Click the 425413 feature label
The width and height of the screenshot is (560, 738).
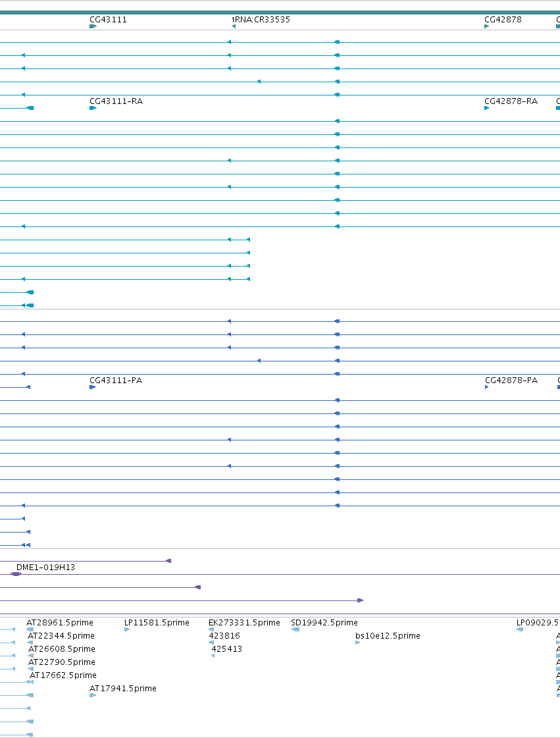(x=227, y=649)
